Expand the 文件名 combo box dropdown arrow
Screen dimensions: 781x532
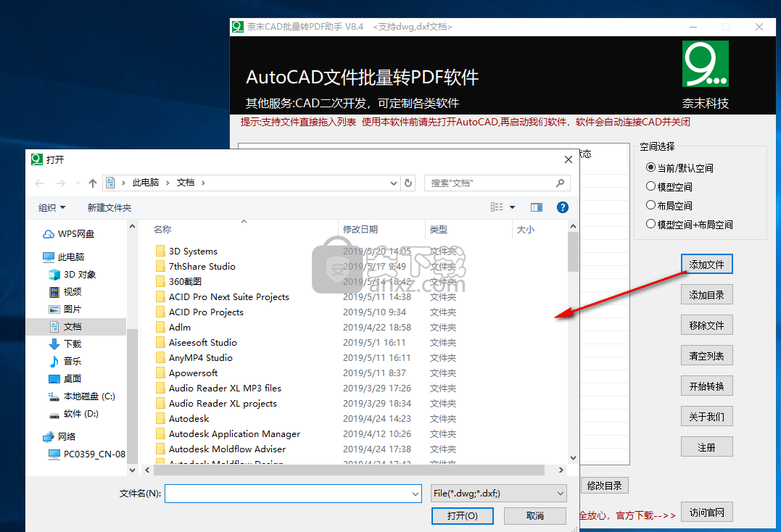[416, 494]
